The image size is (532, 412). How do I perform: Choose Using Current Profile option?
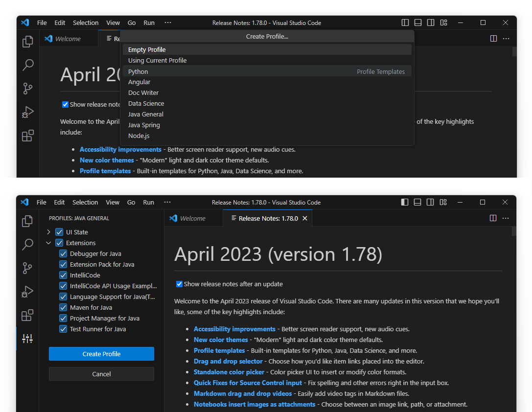click(x=267, y=60)
